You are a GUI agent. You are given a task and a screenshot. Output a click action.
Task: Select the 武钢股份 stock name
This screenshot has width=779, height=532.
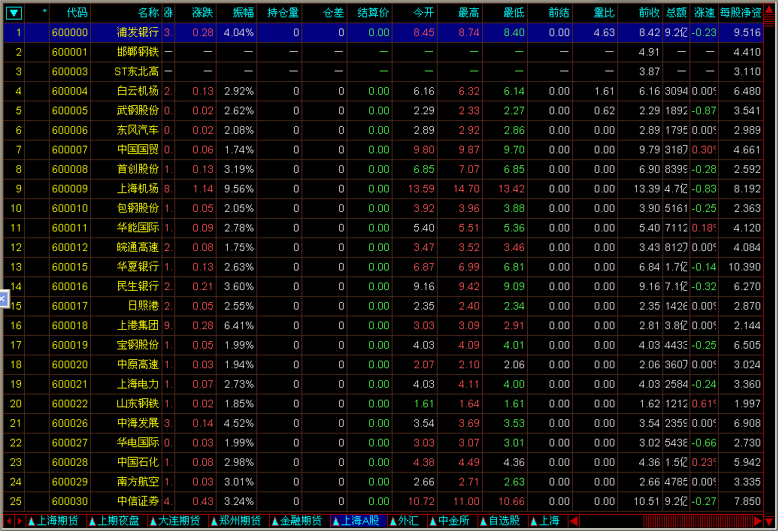138,110
